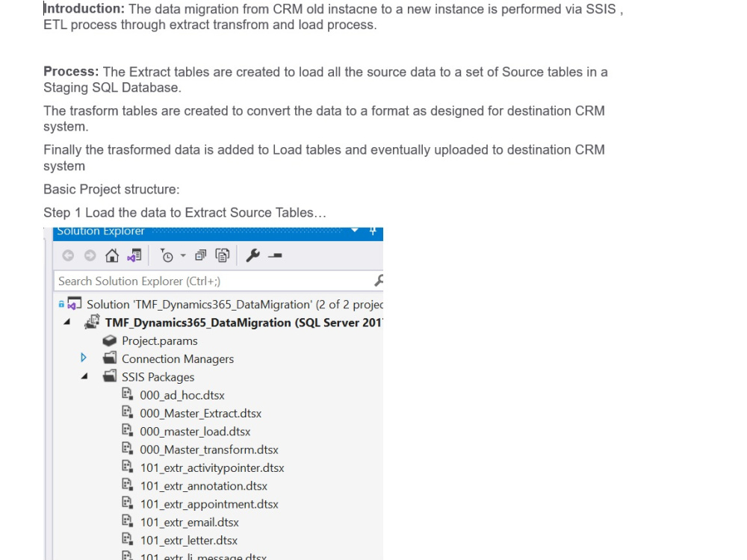The image size is (747, 560).
Task: Select 101_extr_appointment.dtsx package
Action: coord(209,504)
